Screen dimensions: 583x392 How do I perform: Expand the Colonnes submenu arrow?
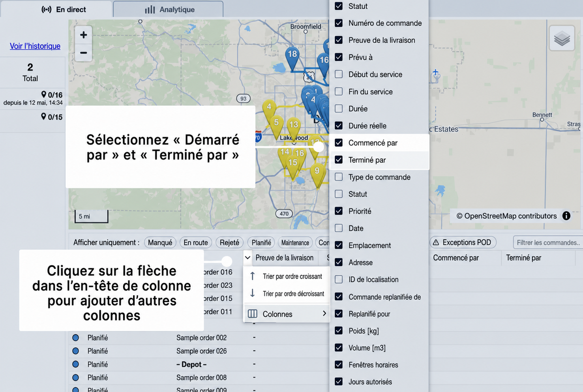tap(324, 313)
